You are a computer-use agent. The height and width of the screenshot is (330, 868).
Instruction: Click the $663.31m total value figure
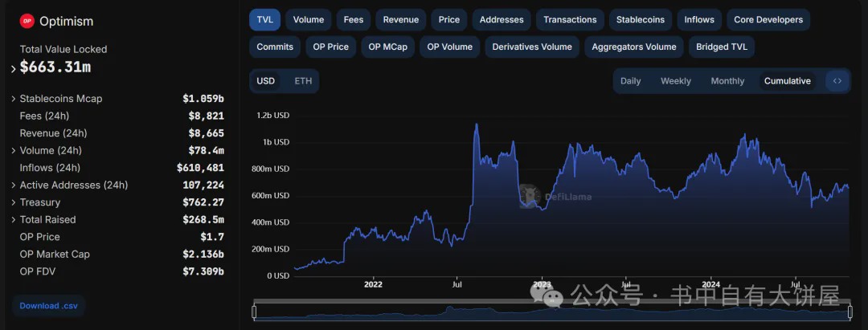coord(55,67)
